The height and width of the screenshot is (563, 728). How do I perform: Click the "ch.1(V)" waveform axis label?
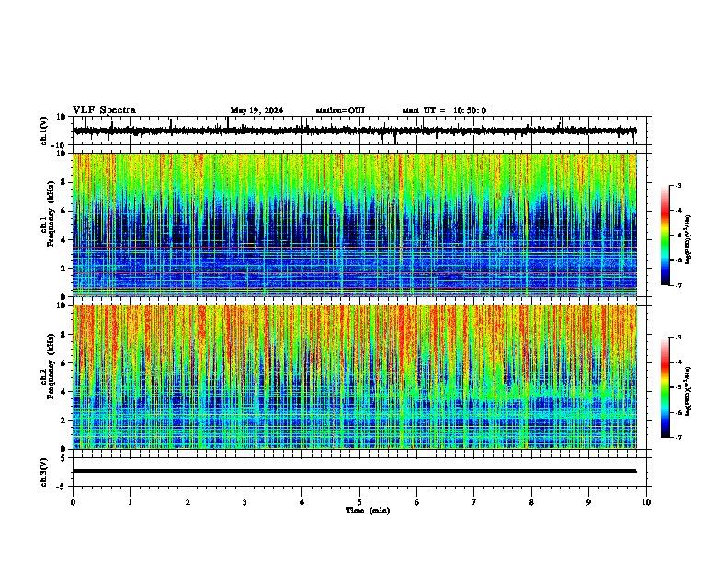[x=44, y=131]
